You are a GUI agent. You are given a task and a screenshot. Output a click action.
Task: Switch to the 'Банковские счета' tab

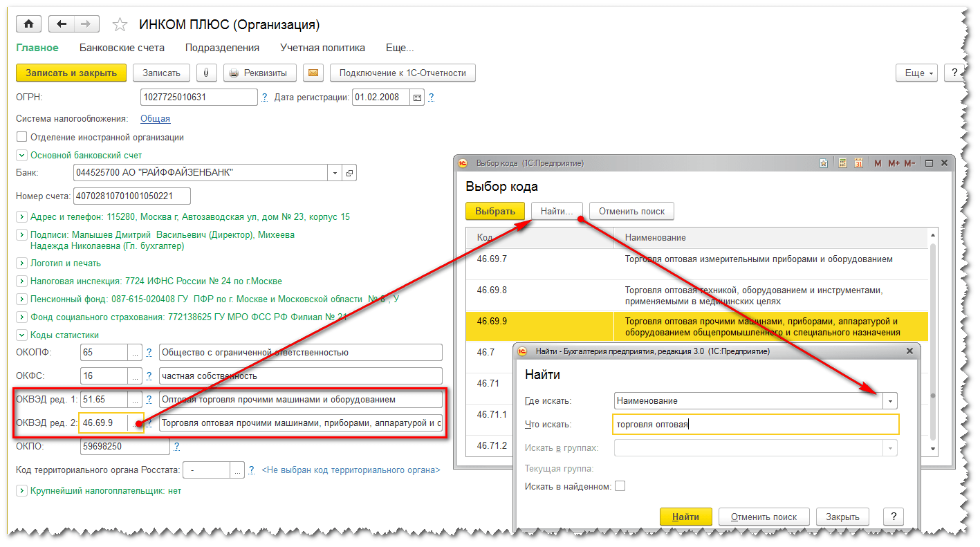(122, 48)
